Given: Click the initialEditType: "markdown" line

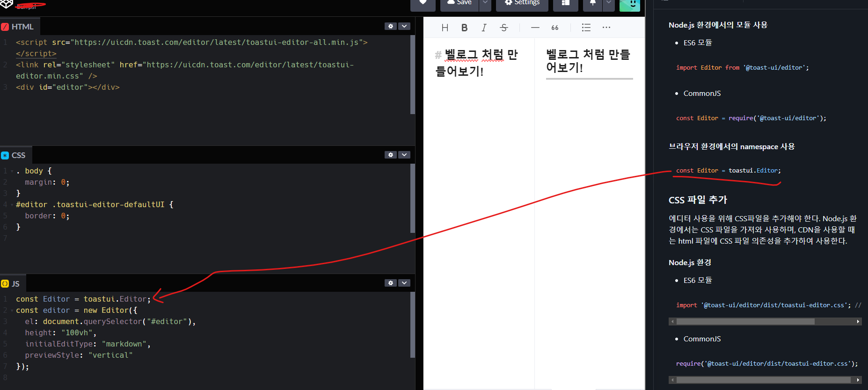Looking at the screenshot, I should pyautogui.click(x=88, y=344).
